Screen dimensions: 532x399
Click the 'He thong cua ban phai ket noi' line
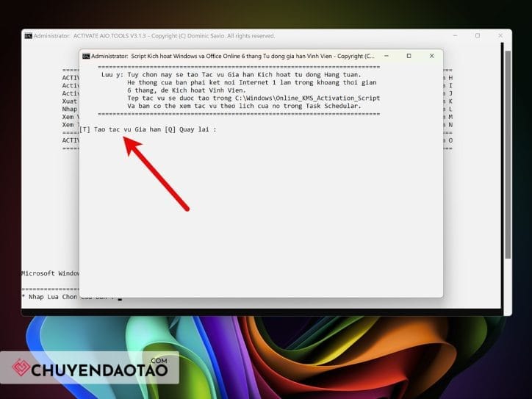(252, 82)
